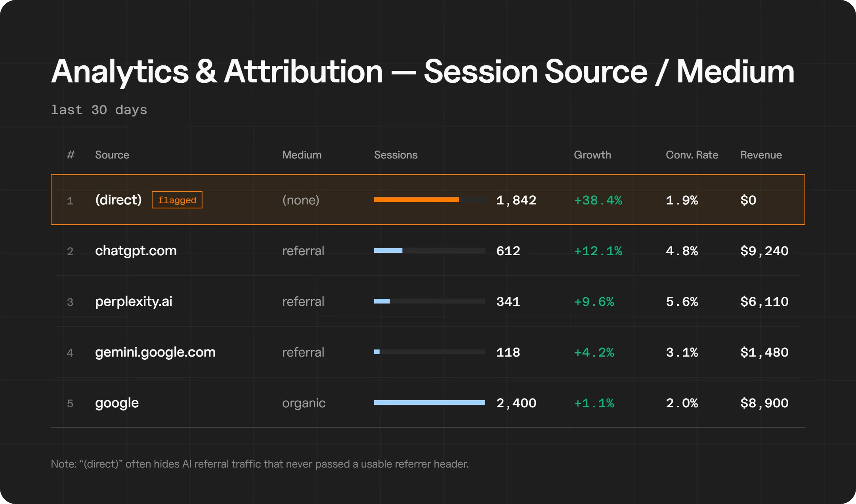Click the 5.6% conversion rate
Image resolution: width=856 pixels, height=504 pixels.
(682, 302)
